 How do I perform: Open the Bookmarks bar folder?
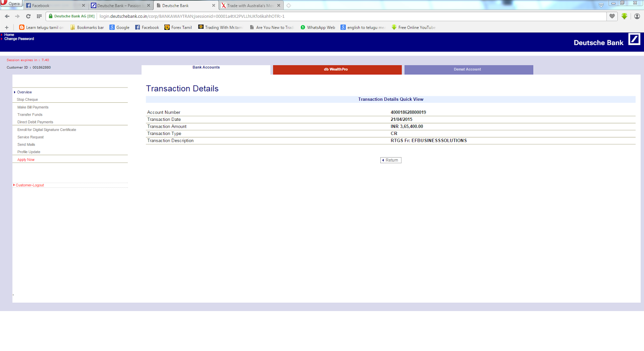87,27
